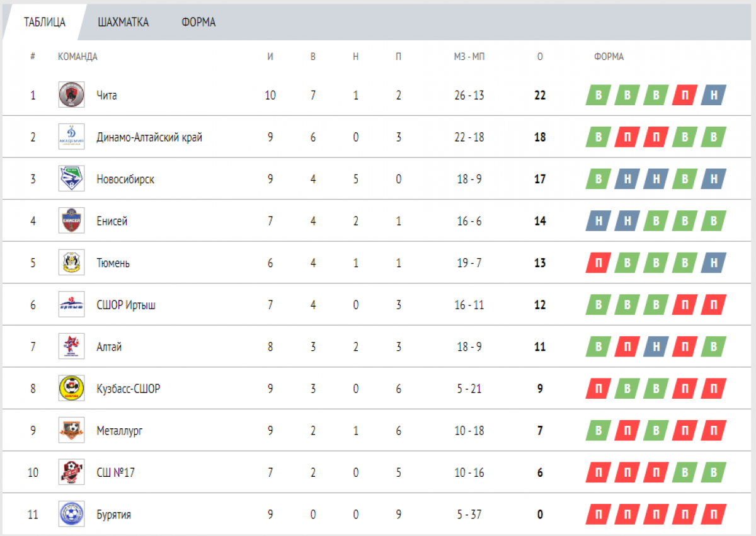Click the О points column header
This screenshot has width=756, height=536.
pyautogui.click(x=540, y=57)
